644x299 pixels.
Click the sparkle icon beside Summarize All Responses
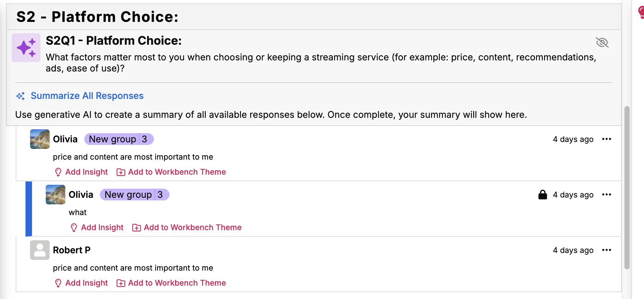(x=21, y=96)
